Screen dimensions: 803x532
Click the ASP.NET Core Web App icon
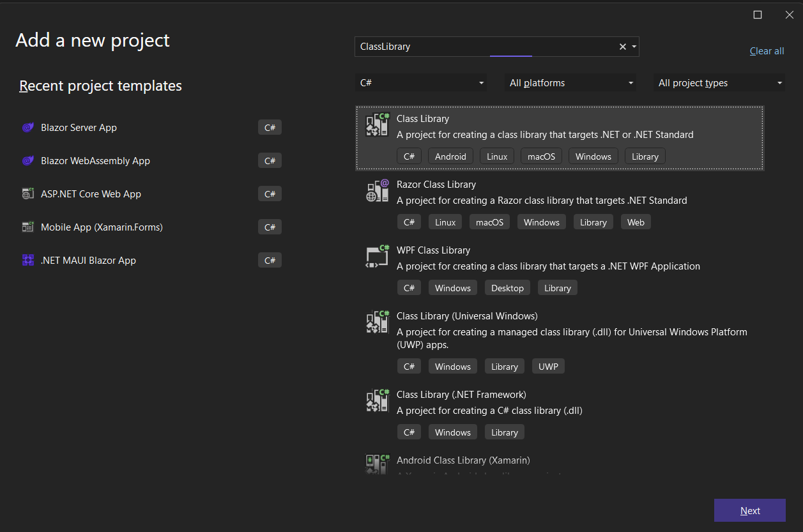pos(27,194)
